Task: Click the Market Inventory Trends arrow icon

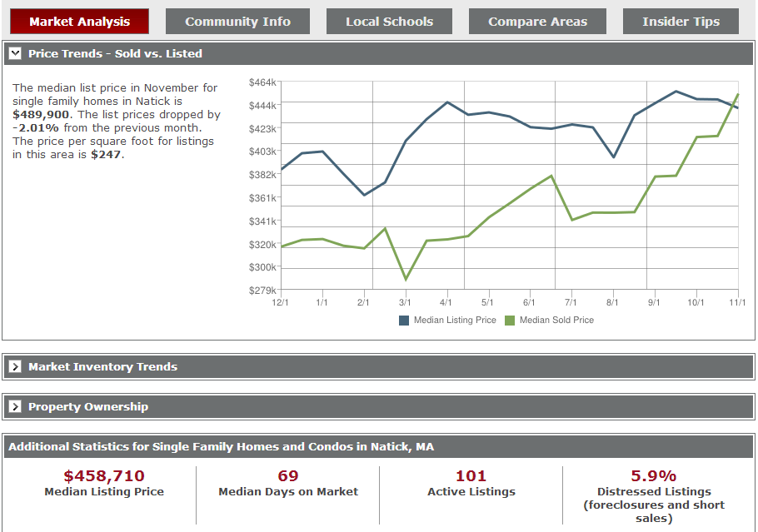Action: click(x=15, y=366)
